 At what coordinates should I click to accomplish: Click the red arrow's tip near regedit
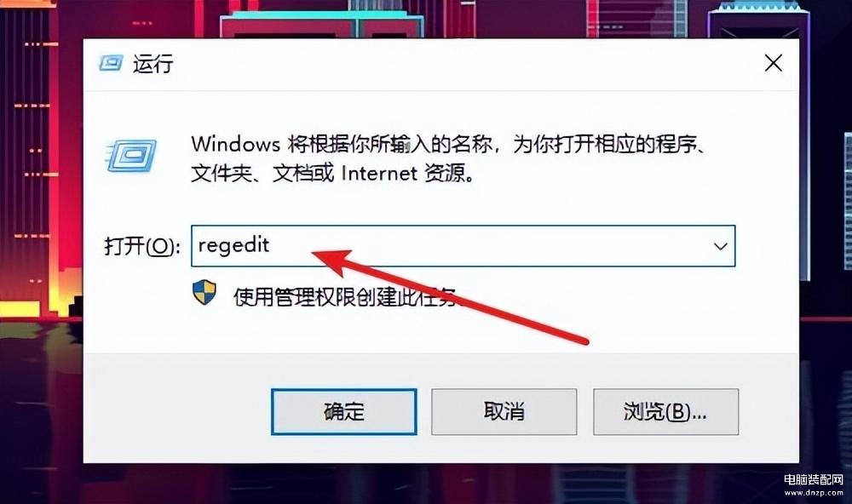314,254
